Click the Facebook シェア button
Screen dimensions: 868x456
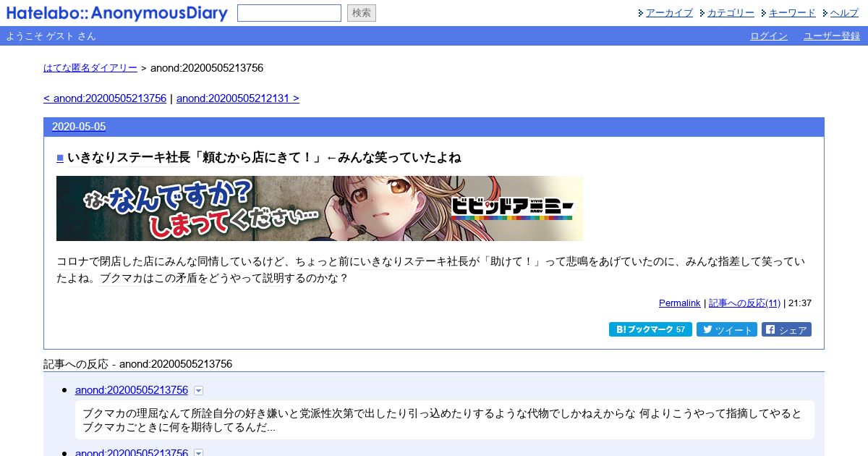pyautogui.click(x=786, y=329)
